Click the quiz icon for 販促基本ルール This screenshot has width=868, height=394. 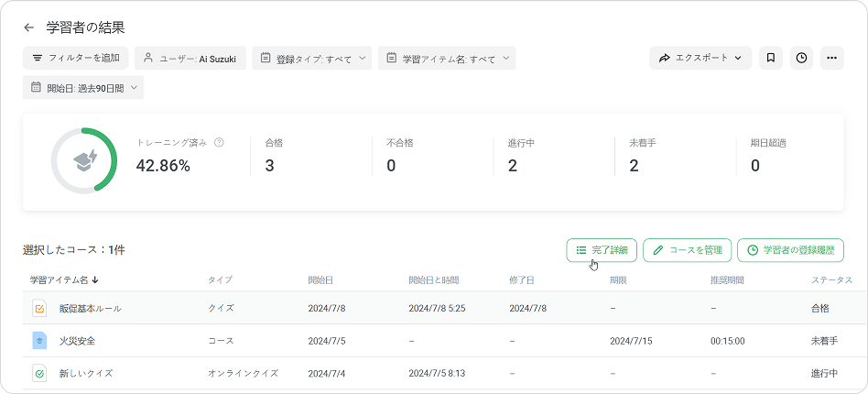[x=39, y=309]
